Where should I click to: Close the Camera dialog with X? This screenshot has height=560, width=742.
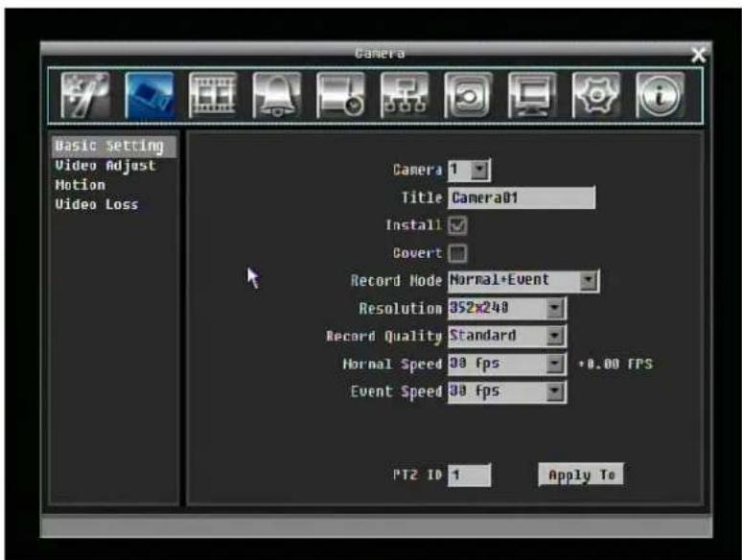699,55
